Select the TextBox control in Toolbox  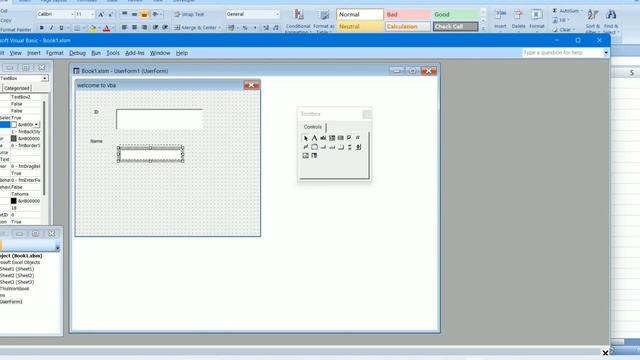click(323, 138)
